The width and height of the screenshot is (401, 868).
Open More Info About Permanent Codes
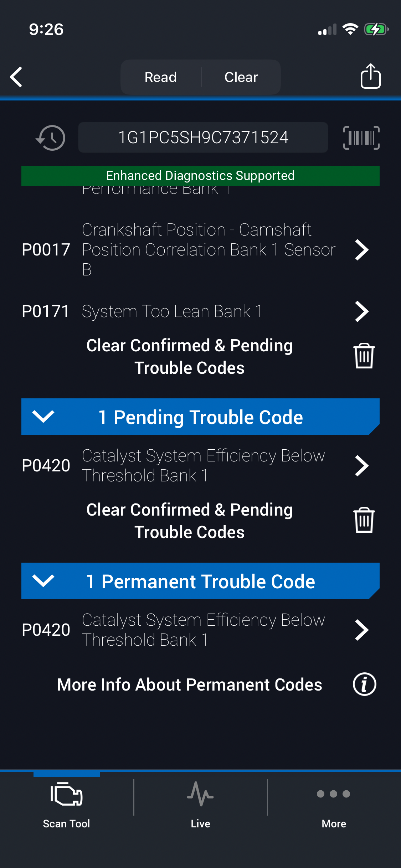point(190,684)
